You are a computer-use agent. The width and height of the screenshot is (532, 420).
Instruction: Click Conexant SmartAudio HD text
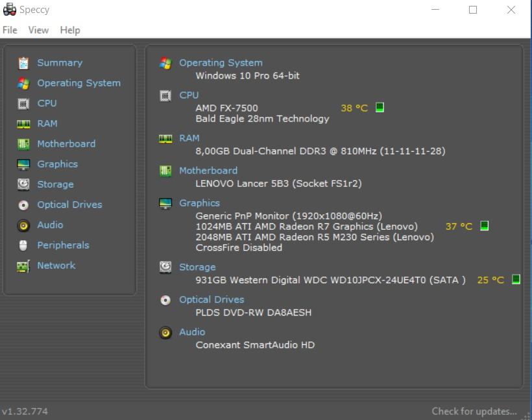click(x=255, y=345)
